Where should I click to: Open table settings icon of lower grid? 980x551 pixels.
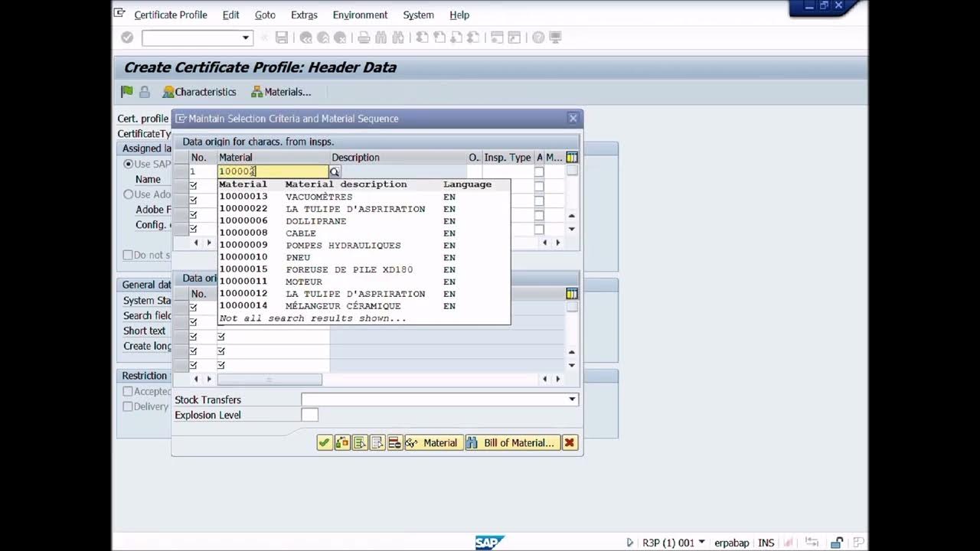572,294
